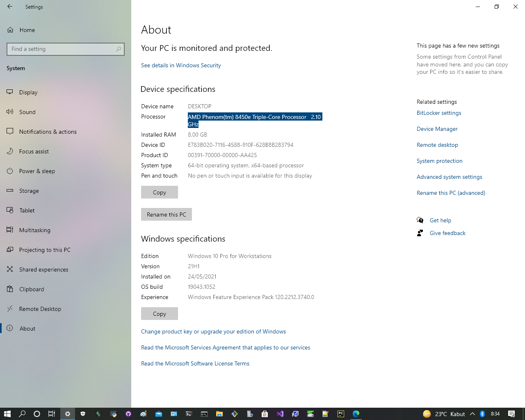Open Multitasking settings
Screen dimensions: 525x420
(66, 230)
